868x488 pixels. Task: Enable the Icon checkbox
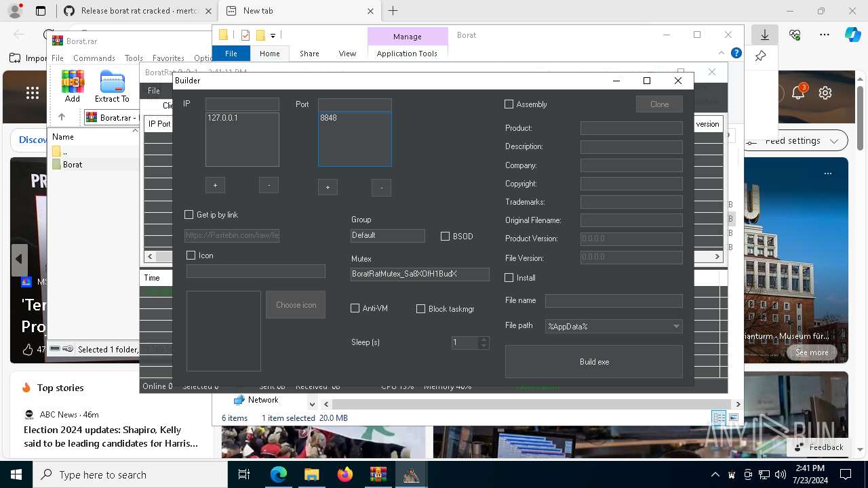click(191, 256)
